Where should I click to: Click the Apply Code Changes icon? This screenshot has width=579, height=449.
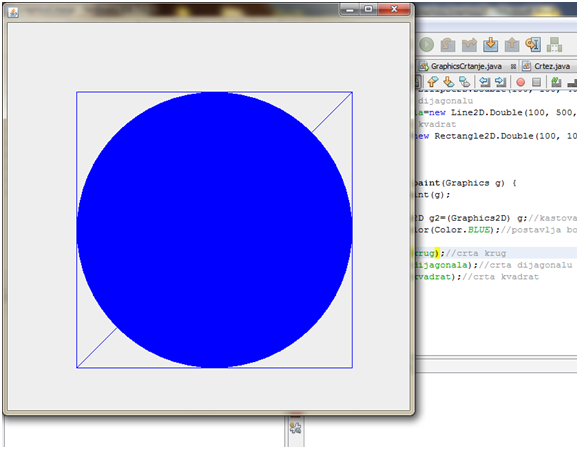554,45
